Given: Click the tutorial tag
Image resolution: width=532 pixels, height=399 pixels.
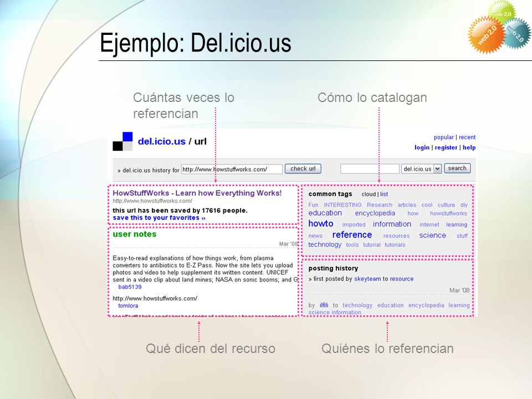Looking at the screenshot, I should click(371, 244).
